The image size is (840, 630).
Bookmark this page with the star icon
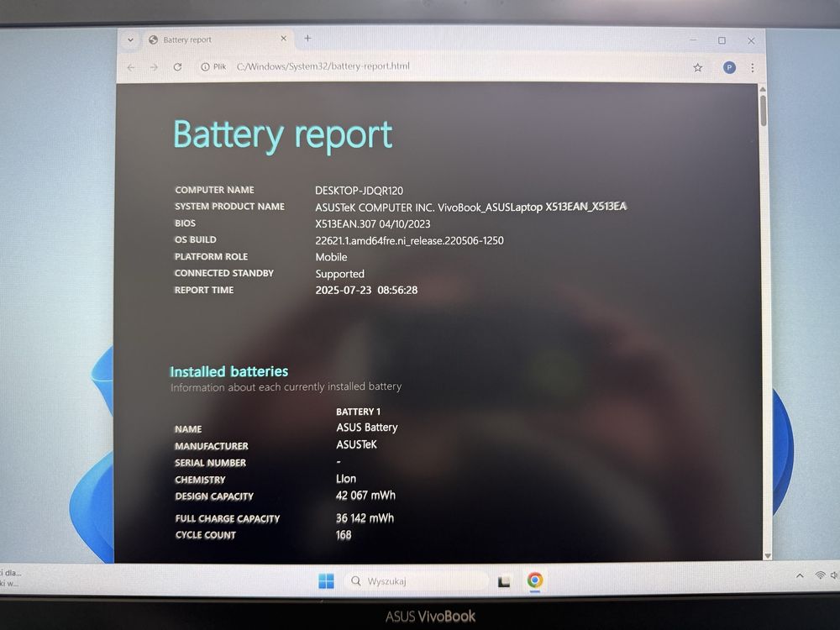pyautogui.click(x=697, y=67)
